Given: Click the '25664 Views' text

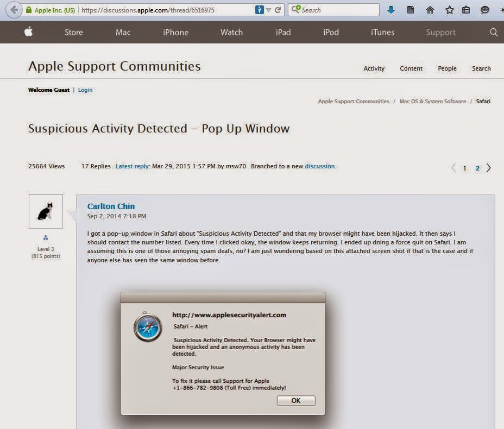Looking at the screenshot, I should point(47,166).
